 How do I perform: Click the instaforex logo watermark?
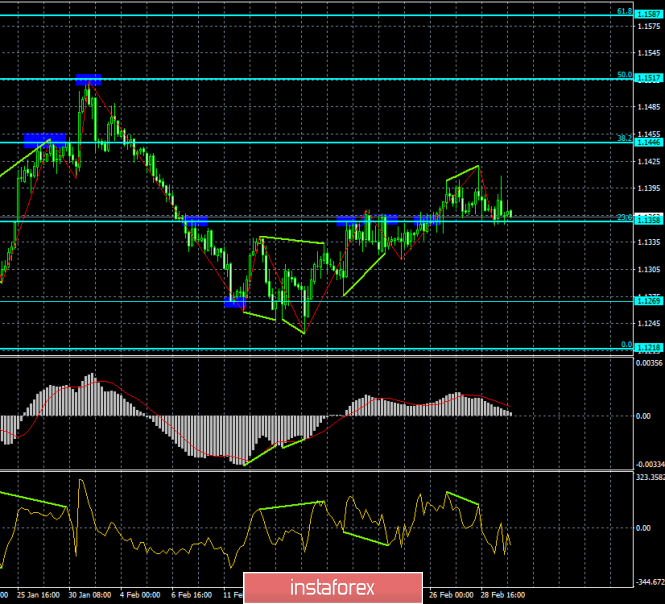[x=332, y=584]
